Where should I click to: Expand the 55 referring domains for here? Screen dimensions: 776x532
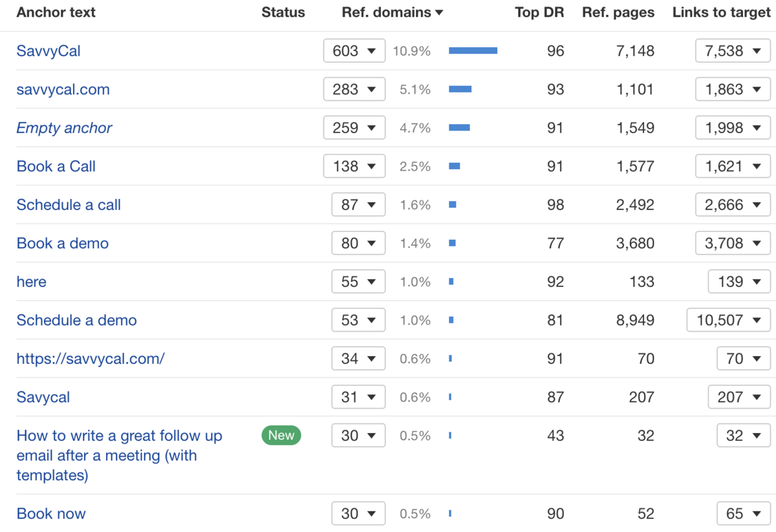(x=358, y=282)
